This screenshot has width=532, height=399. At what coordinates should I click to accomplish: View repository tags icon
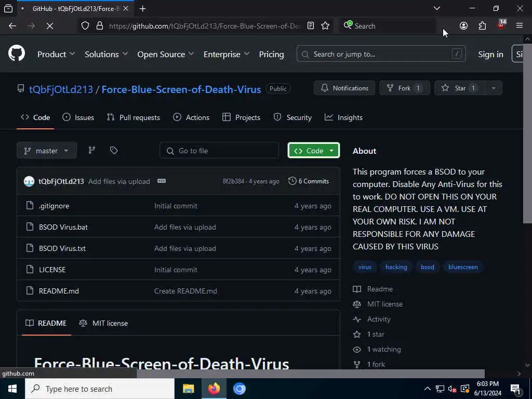[114, 150]
